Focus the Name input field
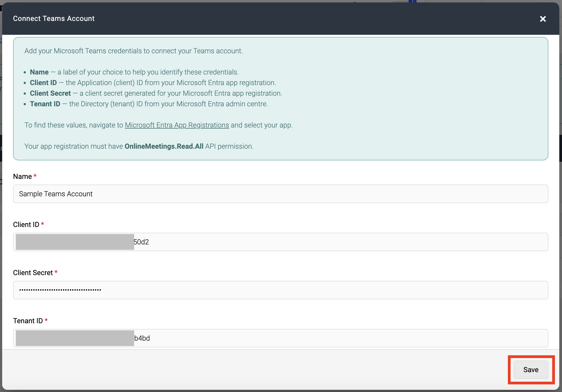 pyautogui.click(x=280, y=194)
